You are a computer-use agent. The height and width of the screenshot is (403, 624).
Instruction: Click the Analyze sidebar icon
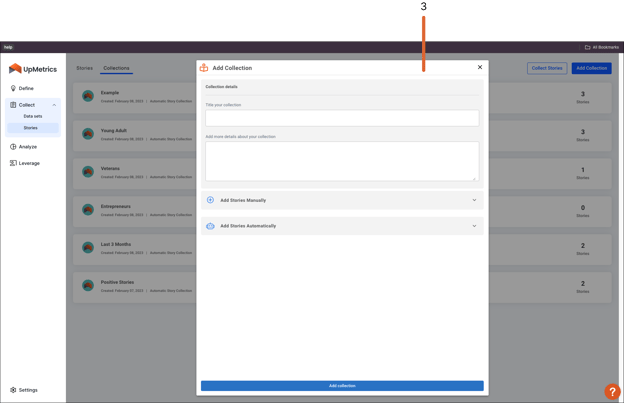[x=13, y=147]
